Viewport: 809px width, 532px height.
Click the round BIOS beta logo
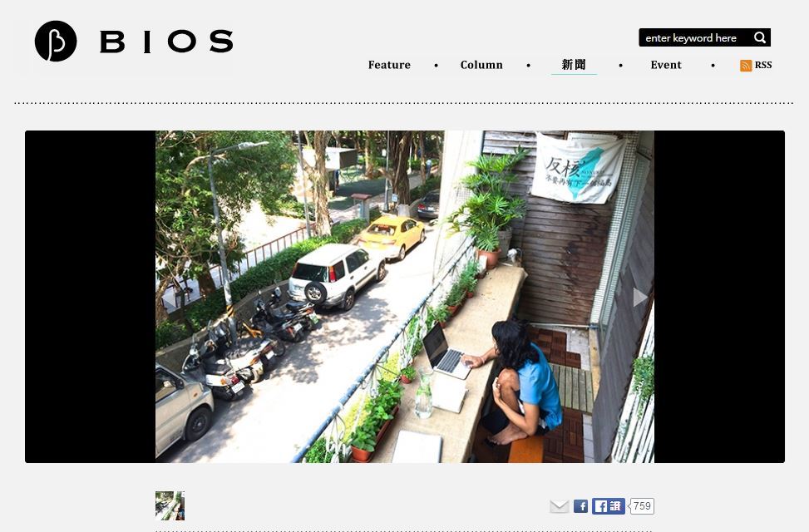pyautogui.click(x=56, y=42)
